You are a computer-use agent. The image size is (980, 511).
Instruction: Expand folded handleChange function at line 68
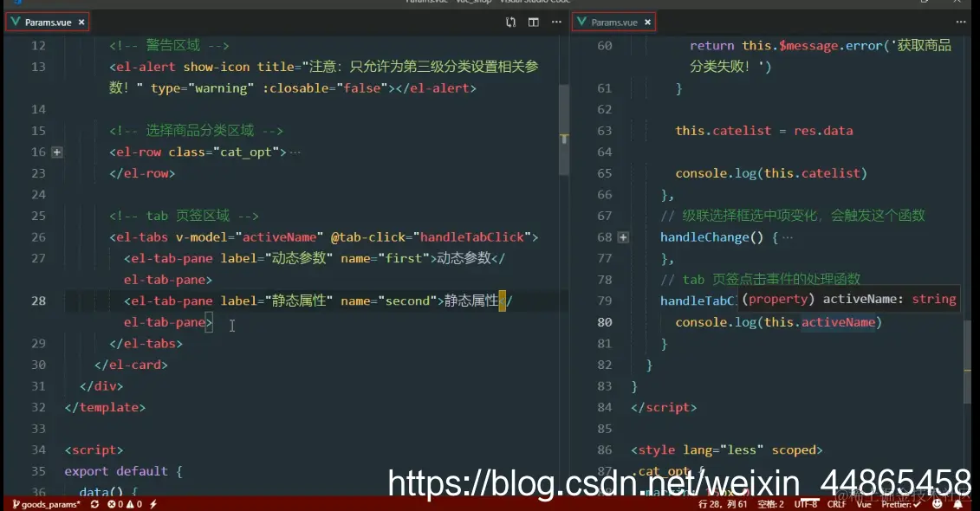coord(623,237)
